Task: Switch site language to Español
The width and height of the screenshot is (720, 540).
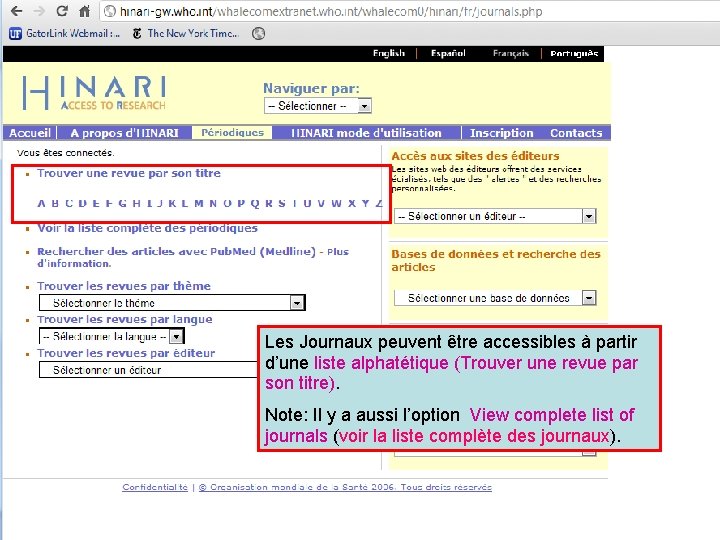Action: point(448,53)
